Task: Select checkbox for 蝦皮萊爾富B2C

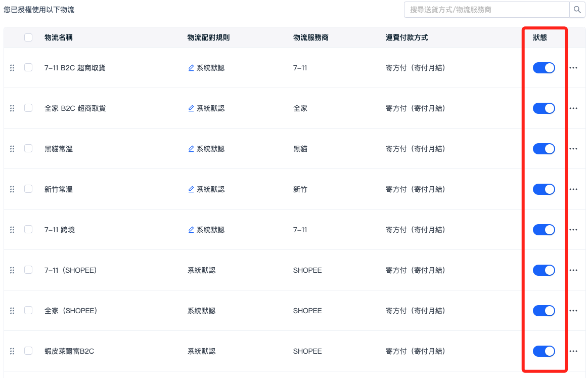Action: (x=28, y=351)
